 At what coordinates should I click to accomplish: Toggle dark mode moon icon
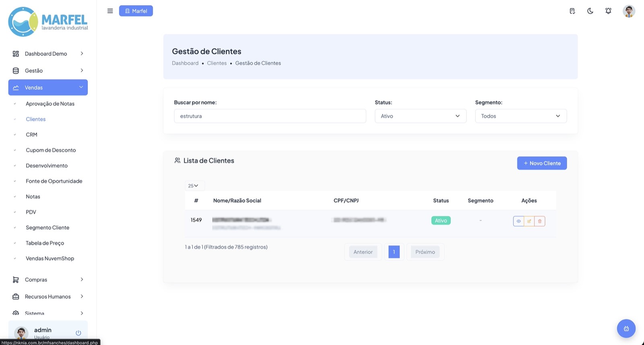[590, 11]
